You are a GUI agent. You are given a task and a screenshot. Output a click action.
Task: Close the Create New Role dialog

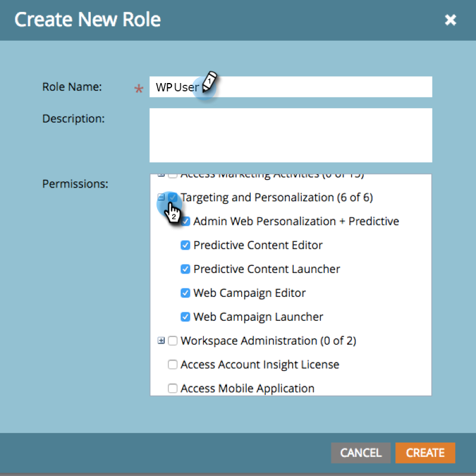click(450, 20)
